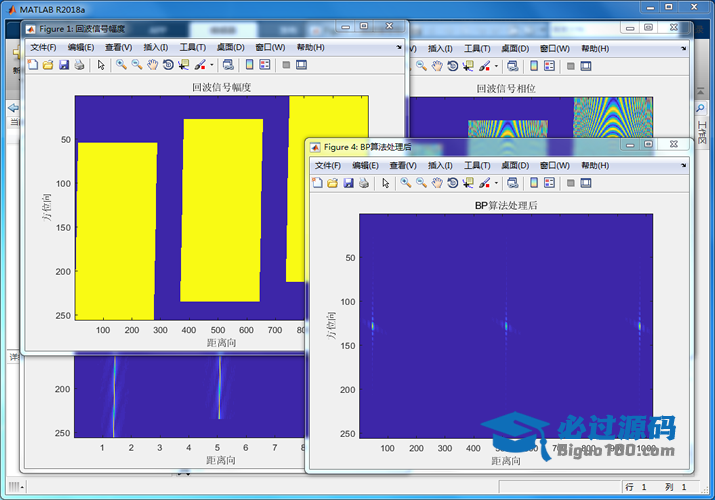Select the Edit Plot arrow in Figure 4
The width and height of the screenshot is (715, 500).
click(385, 183)
